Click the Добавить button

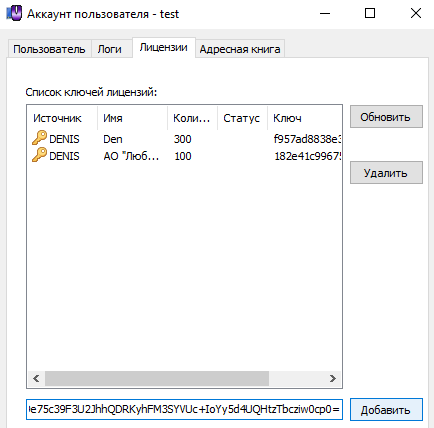386,410
